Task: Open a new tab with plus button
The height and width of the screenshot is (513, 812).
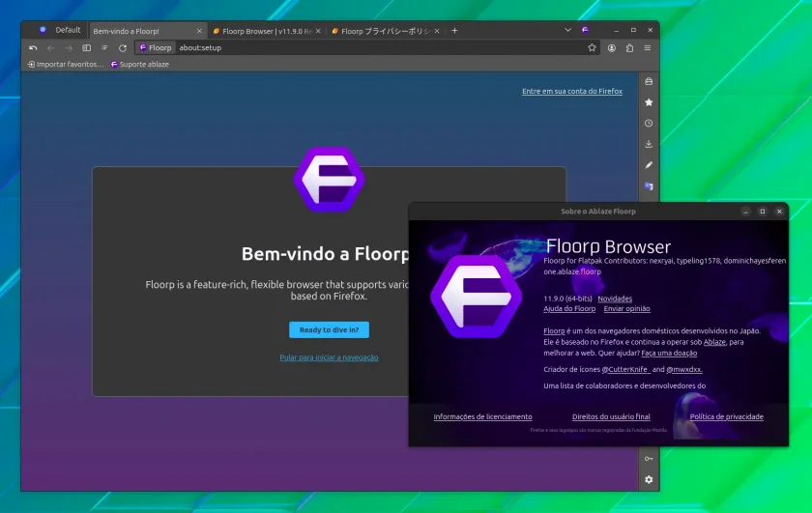Action: [x=454, y=31]
